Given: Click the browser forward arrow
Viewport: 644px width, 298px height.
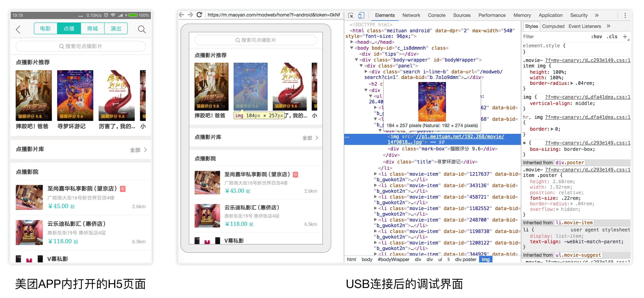Looking at the screenshot, I should [x=190, y=15].
